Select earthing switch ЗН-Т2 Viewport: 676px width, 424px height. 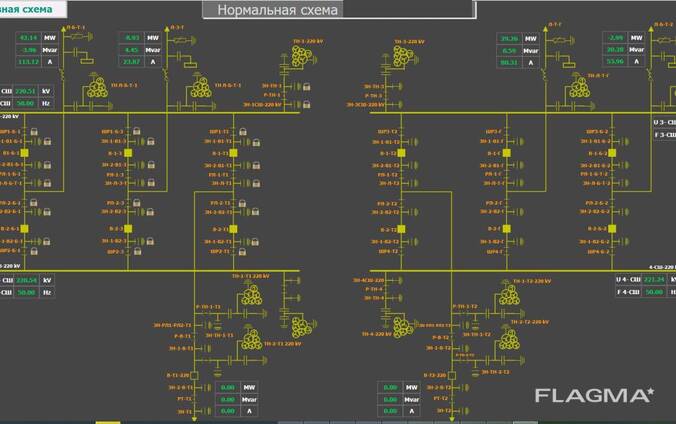tap(460, 411)
